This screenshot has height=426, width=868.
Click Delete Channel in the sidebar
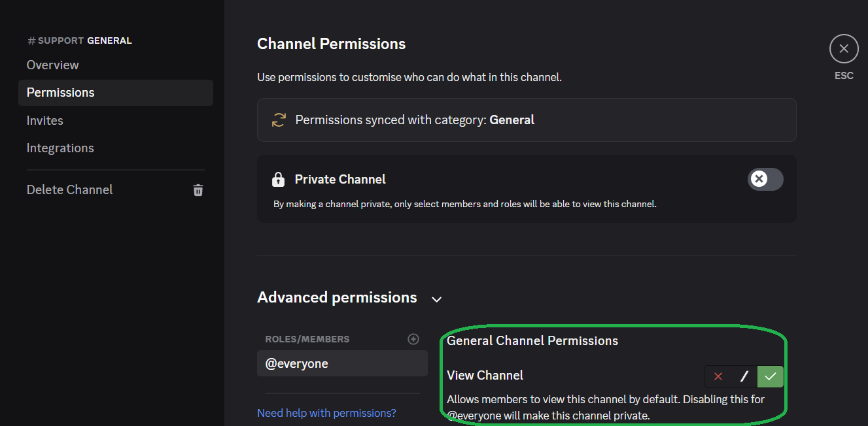tap(69, 189)
